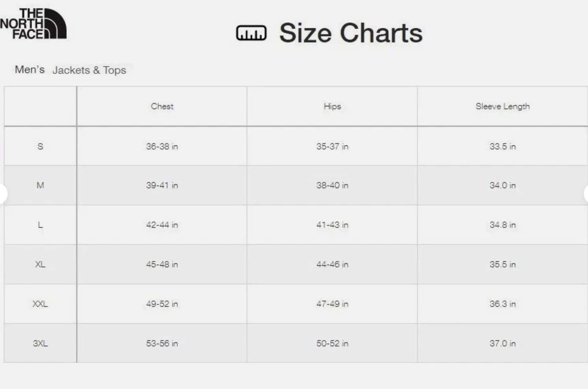588x389 pixels.
Task: Go to next image using right edge arrow
Action: [586, 193]
